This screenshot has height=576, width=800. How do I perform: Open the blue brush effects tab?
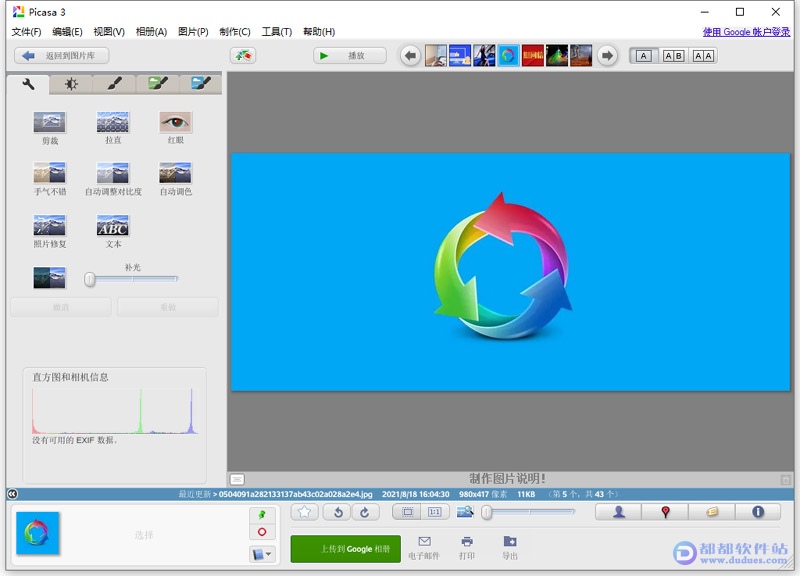(x=201, y=84)
